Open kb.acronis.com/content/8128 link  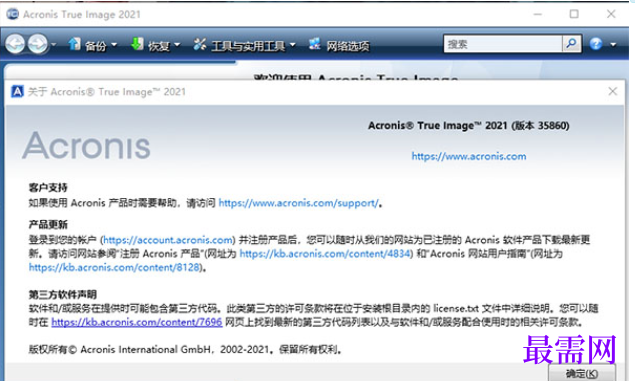click(114, 267)
